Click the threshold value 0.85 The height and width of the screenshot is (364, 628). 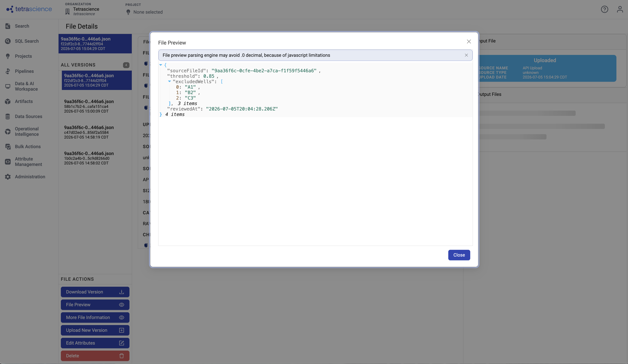coord(209,76)
